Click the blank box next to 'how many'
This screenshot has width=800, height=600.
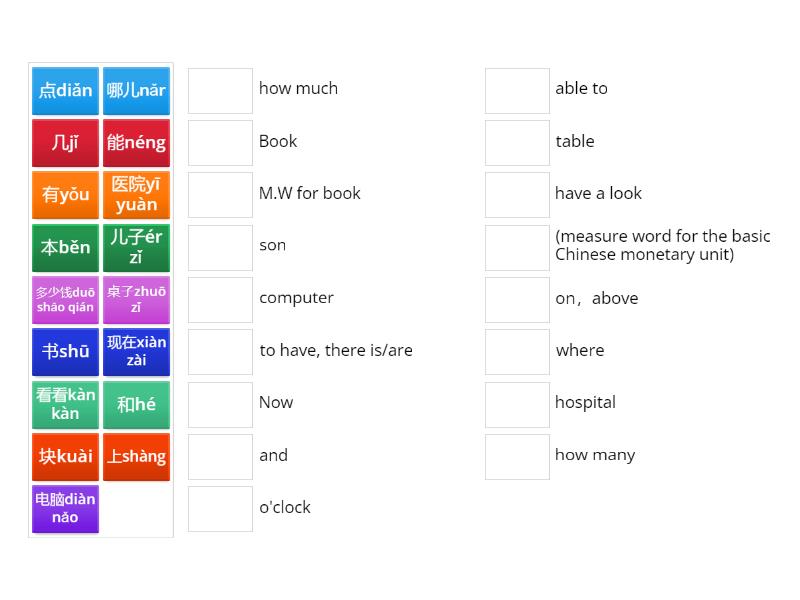pos(517,457)
